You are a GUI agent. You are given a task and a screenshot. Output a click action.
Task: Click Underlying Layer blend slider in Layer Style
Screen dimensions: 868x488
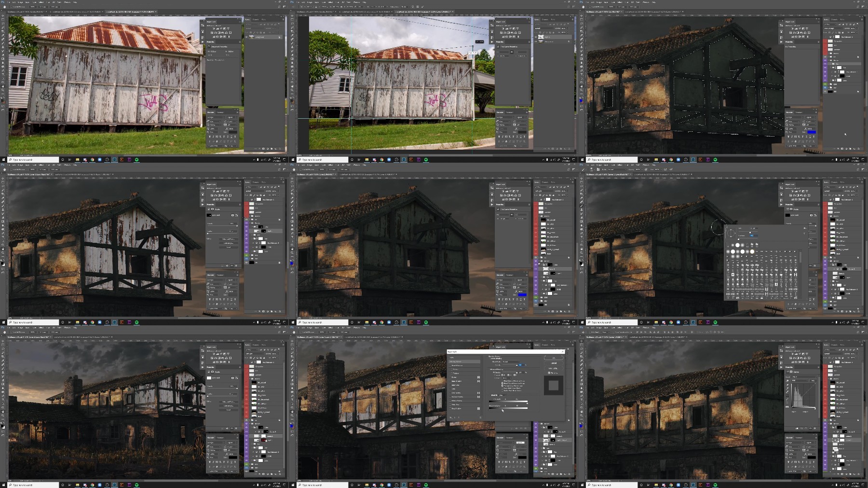pos(508,408)
